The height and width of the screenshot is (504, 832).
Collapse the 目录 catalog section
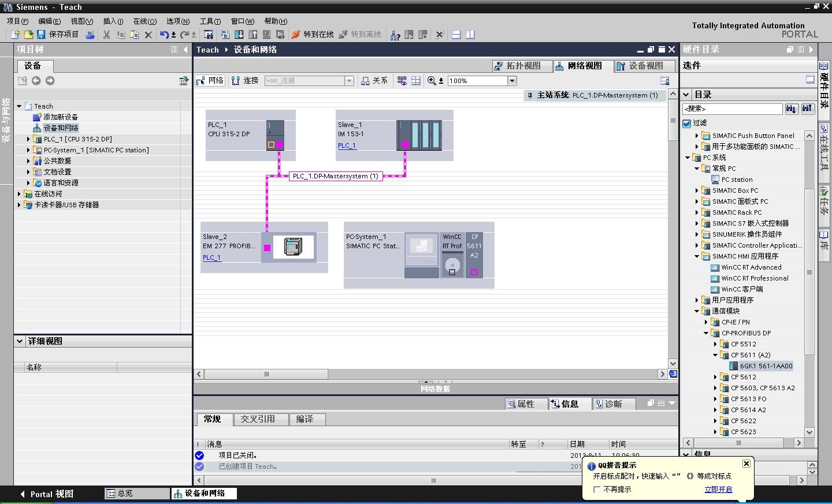tap(686, 95)
